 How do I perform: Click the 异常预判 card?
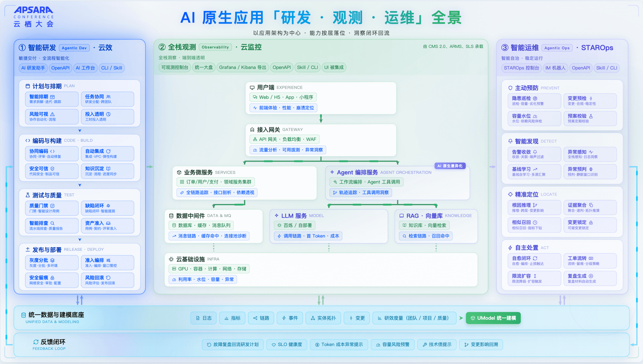click(x=590, y=172)
